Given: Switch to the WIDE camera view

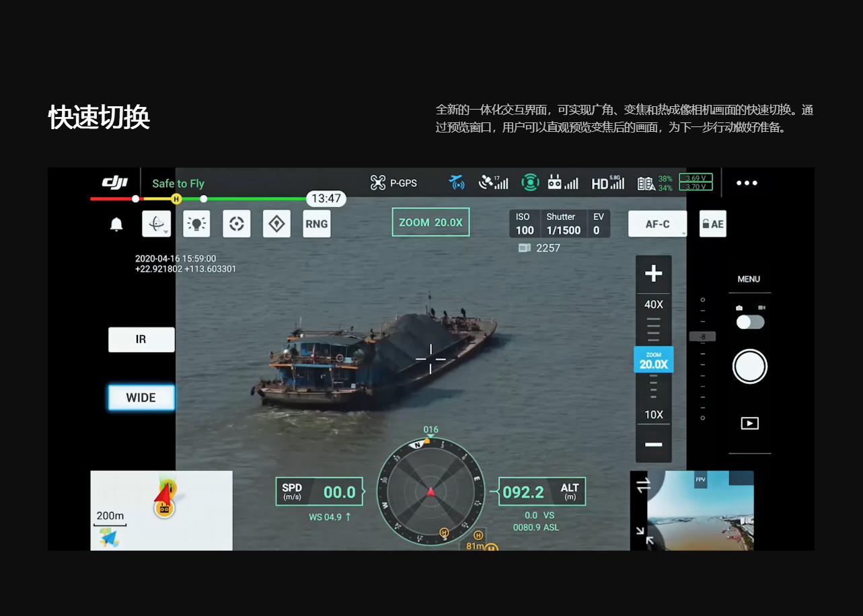Looking at the screenshot, I should (x=141, y=397).
